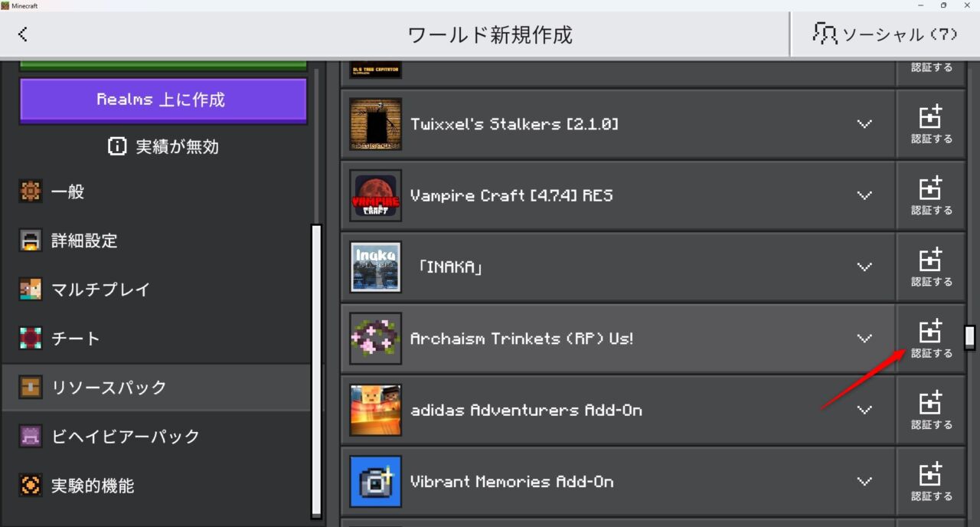Viewport: 980px width, 527px height.
Task: Click the adidas Adventurers Add-On title
Action: coord(527,410)
